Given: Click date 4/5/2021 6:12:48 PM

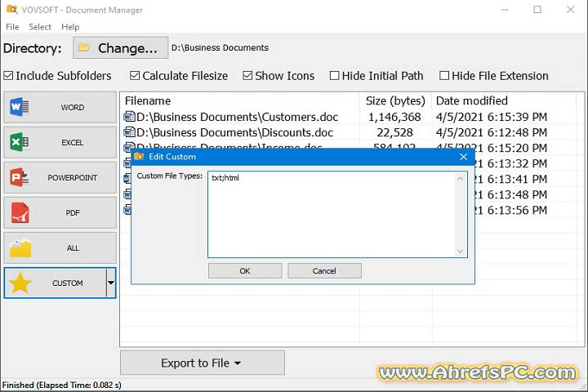Looking at the screenshot, I should 492,132.
